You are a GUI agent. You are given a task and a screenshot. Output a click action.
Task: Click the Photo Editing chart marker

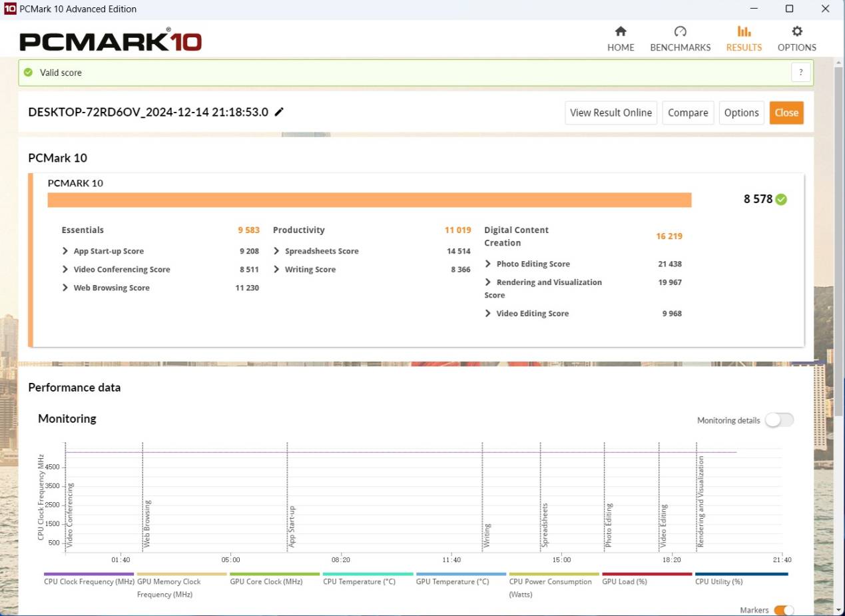pos(609,525)
